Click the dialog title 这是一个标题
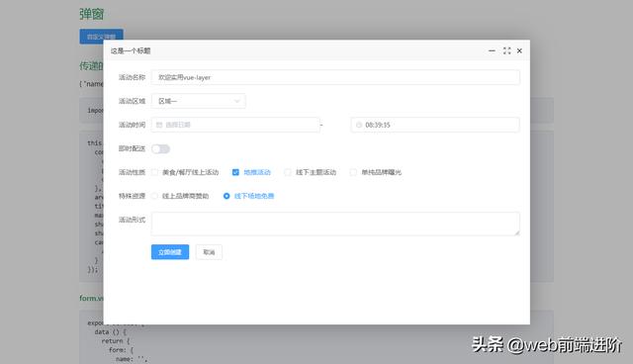633x364 pixels. 131,50
